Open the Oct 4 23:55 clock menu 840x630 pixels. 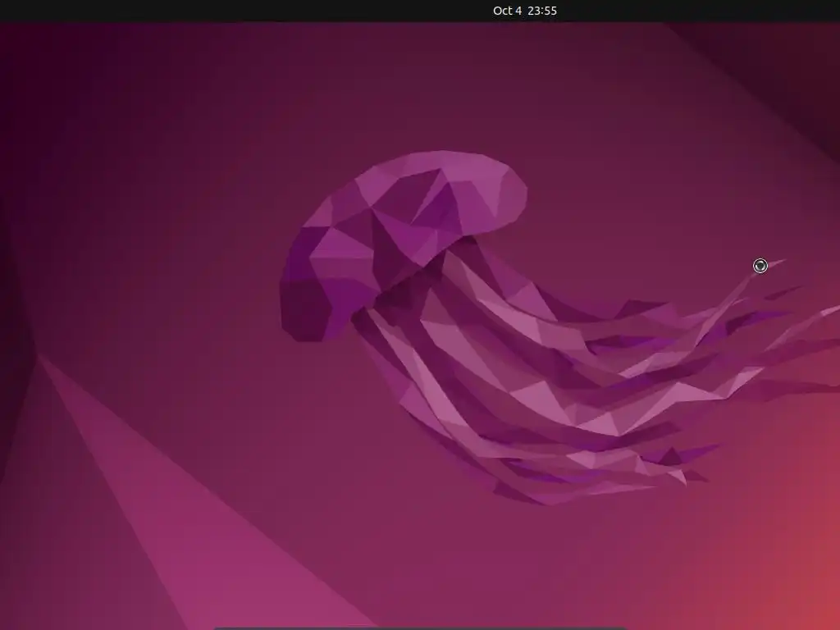pos(524,11)
